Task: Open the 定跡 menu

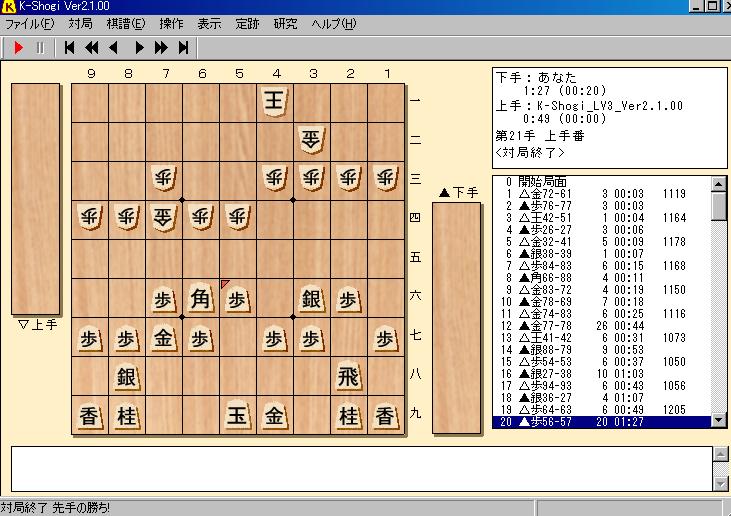Action: tap(247, 24)
